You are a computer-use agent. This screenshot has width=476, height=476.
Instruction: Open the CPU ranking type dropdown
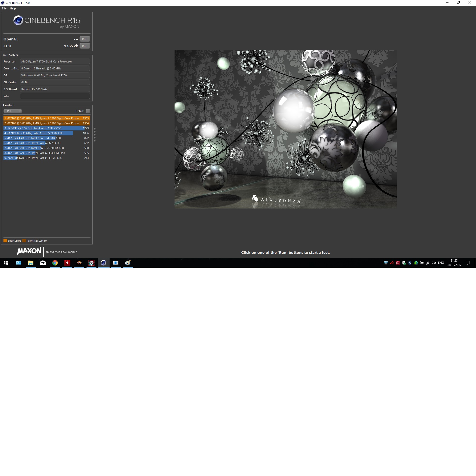[x=13, y=111]
